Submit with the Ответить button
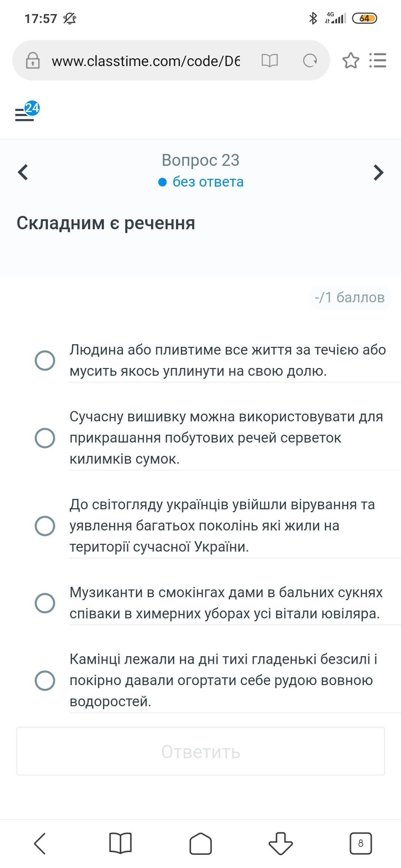This screenshot has width=401, height=868. coord(200,751)
